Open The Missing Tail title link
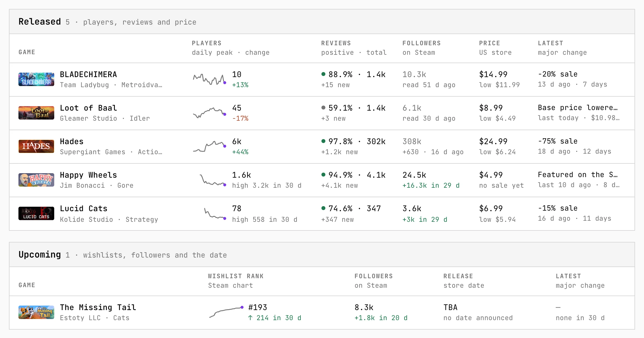This screenshot has height=338, width=644. (98, 307)
